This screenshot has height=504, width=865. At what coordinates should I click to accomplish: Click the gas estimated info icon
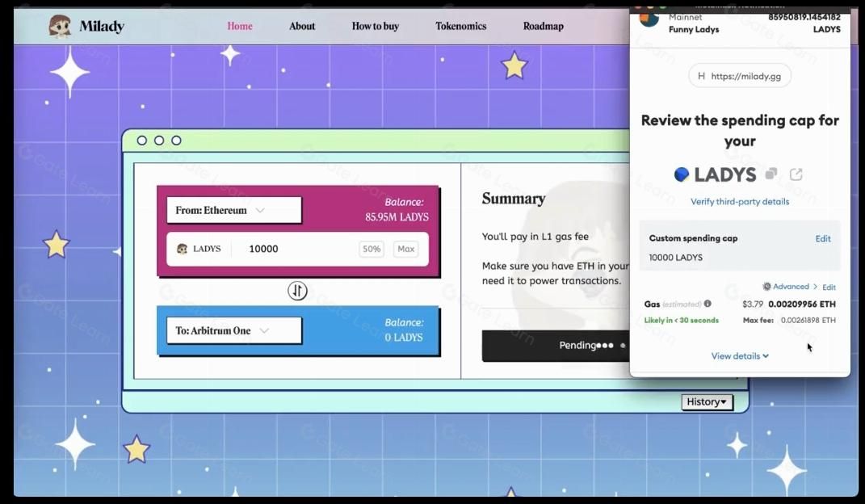708,303
